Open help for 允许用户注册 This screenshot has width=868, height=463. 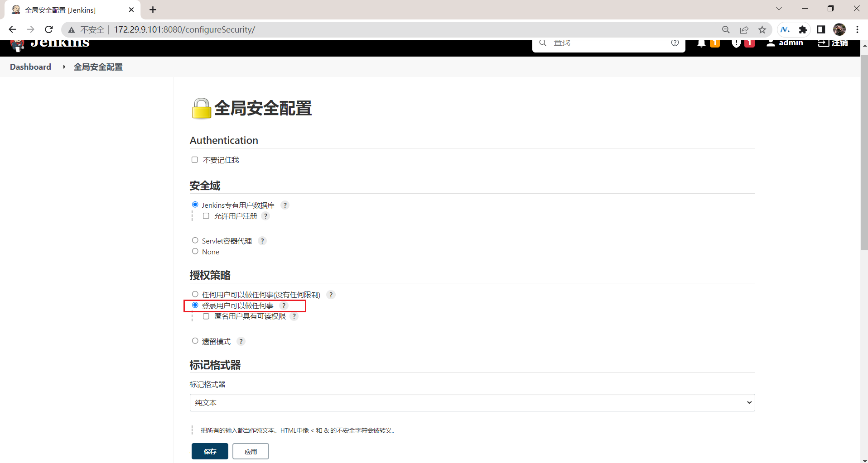266,216
